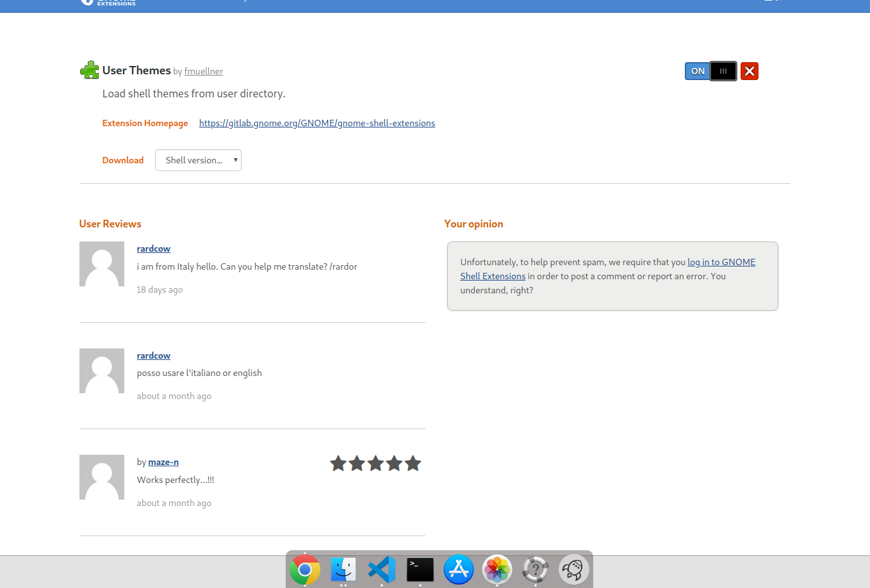Open the App Store dock icon
Screen dimensions: 870x588
(459, 569)
